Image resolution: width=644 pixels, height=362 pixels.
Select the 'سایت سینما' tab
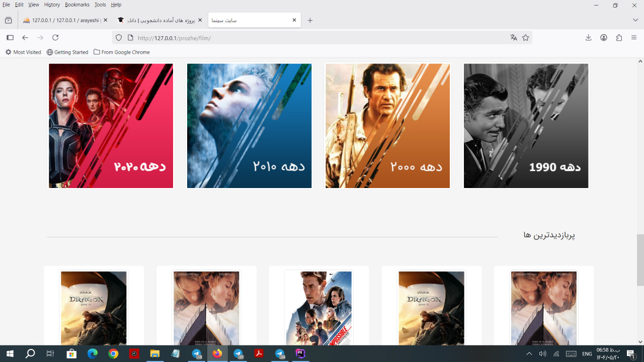pyautogui.click(x=254, y=20)
